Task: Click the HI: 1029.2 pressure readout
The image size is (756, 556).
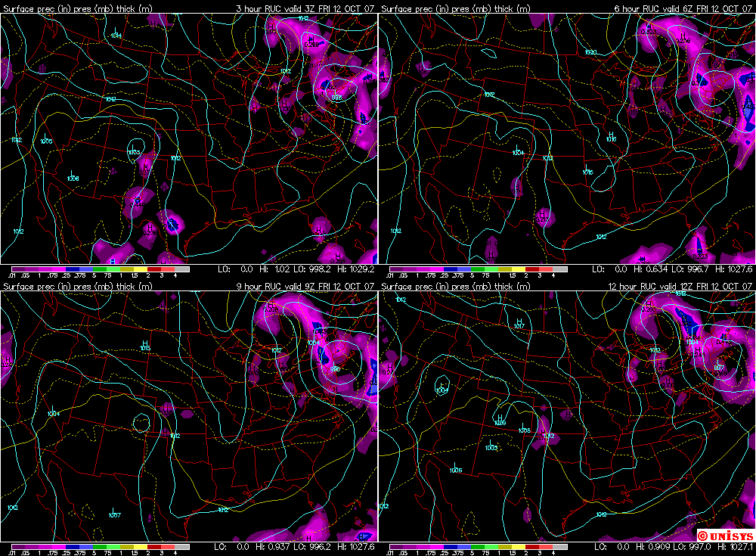Action: tap(355, 269)
